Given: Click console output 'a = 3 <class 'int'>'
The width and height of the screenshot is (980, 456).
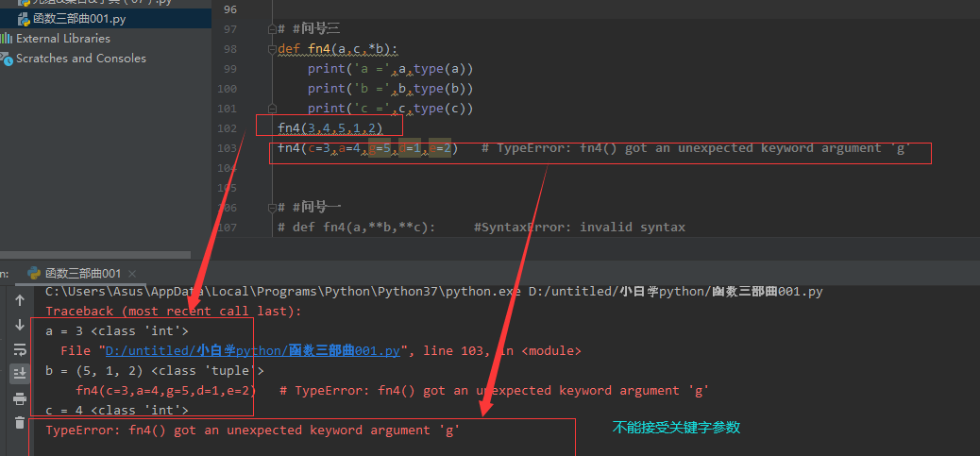Looking at the screenshot, I should [117, 330].
